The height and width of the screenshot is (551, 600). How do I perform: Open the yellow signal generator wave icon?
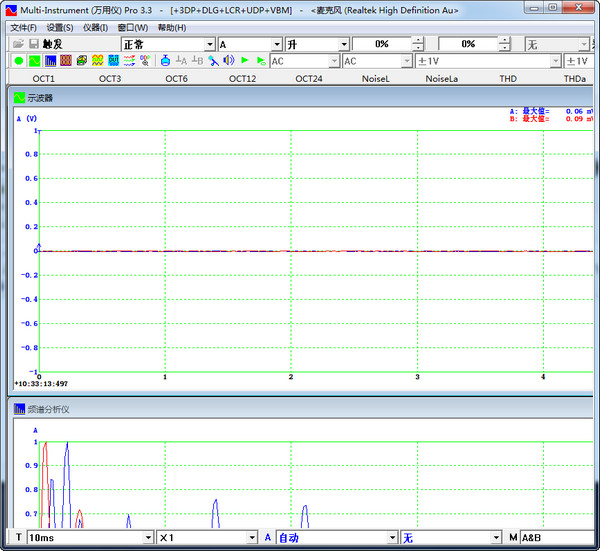[98, 61]
